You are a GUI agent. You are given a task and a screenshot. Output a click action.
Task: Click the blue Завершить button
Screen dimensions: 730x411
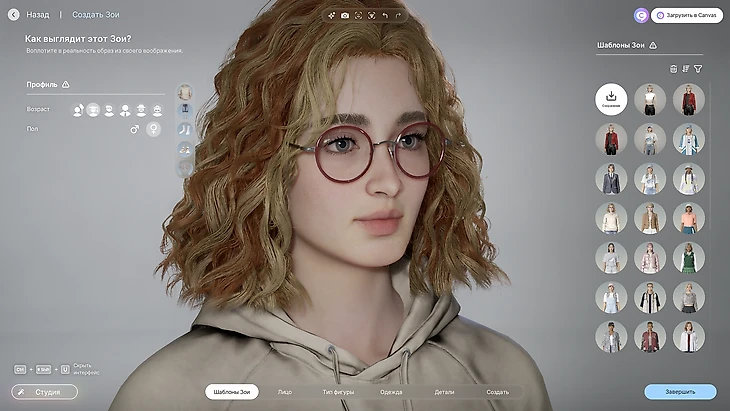(x=680, y=392)
